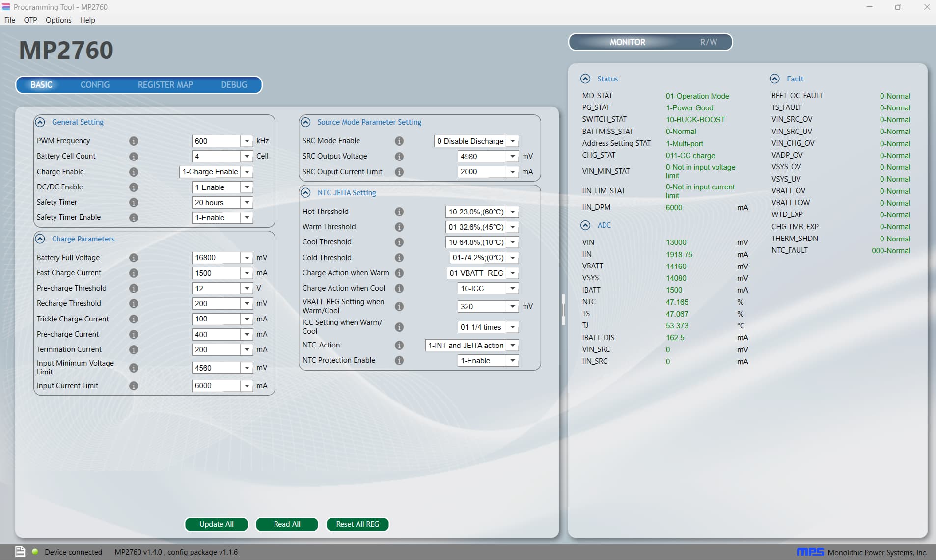Click the panel splitter handle between panels
The height and width of the screenshot is (560, 936).
[563, 309]
